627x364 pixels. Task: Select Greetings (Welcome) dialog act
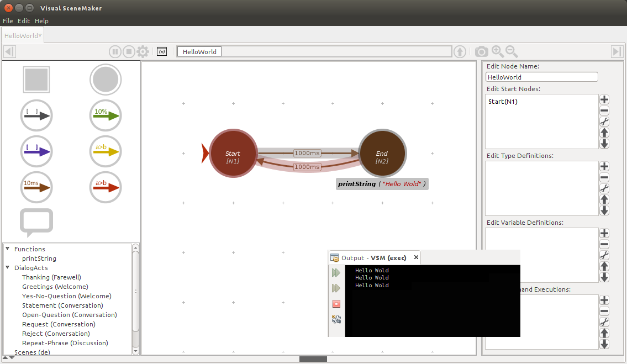point(55,287)
